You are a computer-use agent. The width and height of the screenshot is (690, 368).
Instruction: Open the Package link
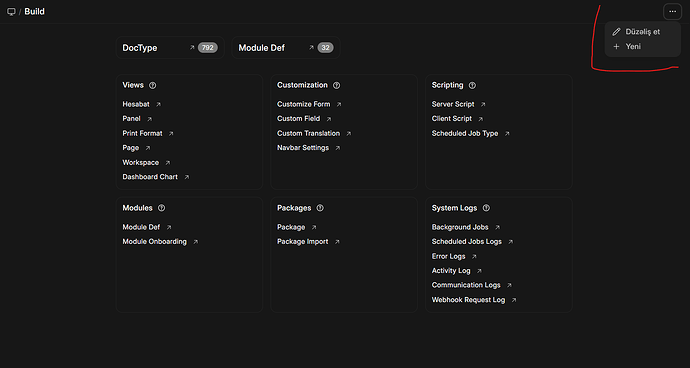click(291, 227)
